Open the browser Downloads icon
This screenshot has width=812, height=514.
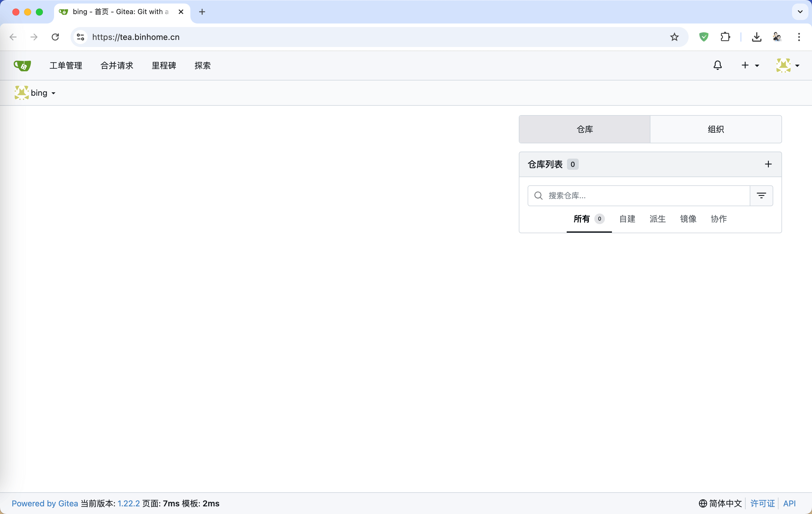757,37
